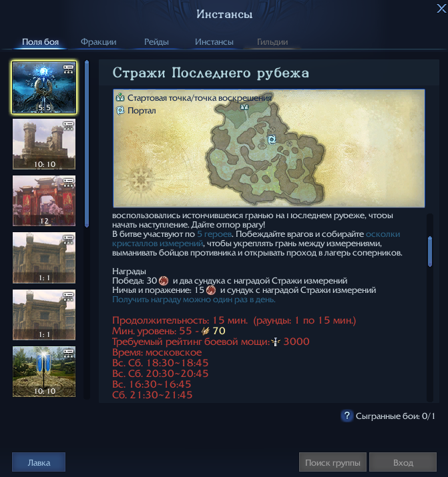The image size is (448, 477).
Task: Open the Рейды tab
Action: click(x=156, y=42)
